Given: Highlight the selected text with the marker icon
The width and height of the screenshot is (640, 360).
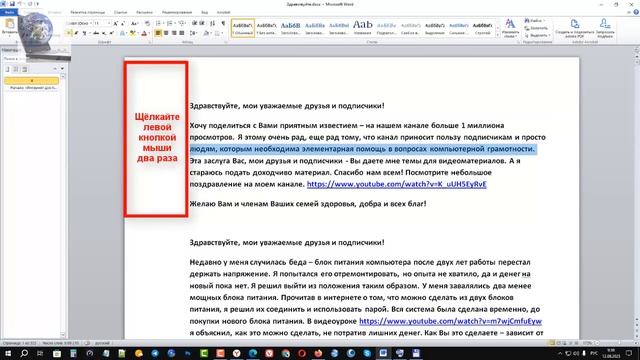Looking at the screenshot, I should coord(133,33).
